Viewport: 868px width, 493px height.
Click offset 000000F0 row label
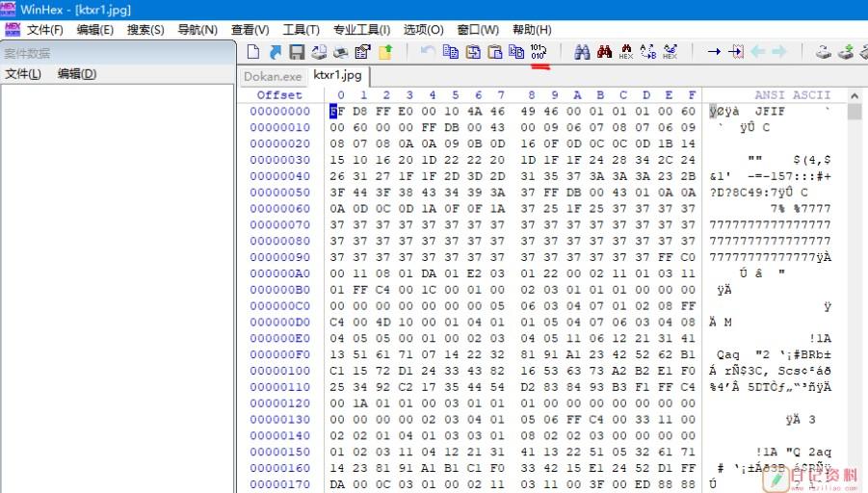click(280, 354)
